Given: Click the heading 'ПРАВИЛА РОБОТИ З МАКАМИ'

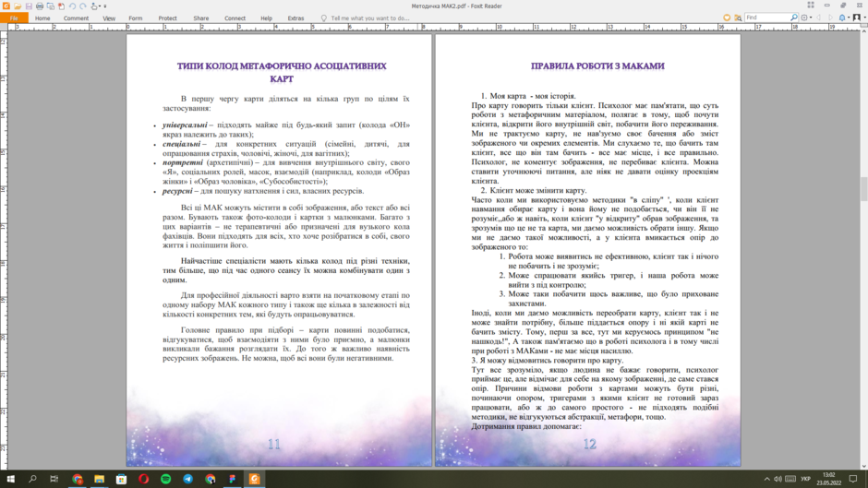Looking at the screenshot, I should (x=597, y=65).
